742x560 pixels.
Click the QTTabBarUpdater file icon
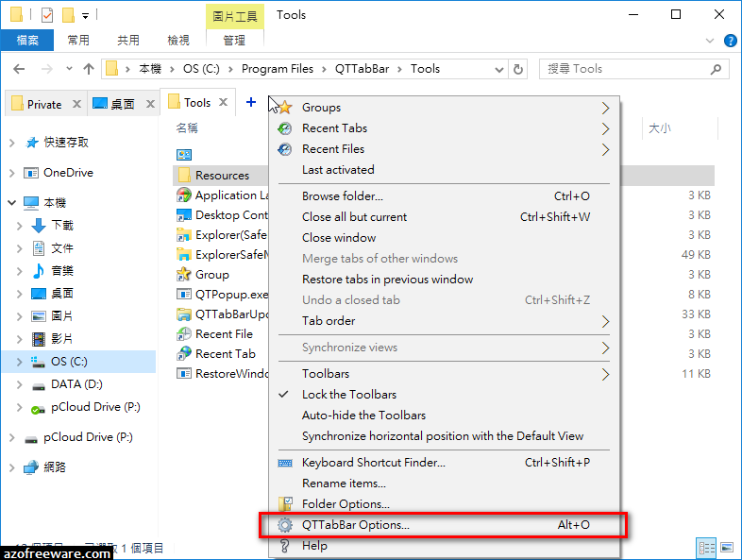point(183,314)
